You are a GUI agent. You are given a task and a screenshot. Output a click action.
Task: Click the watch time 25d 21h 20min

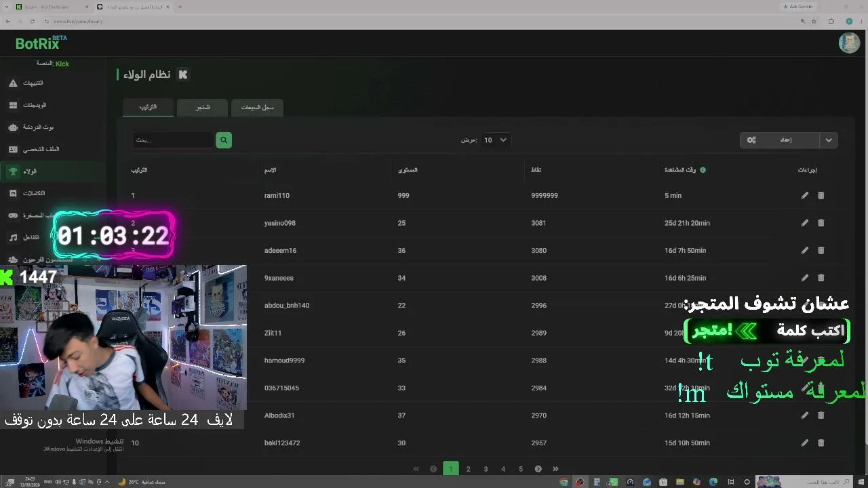(x=687, y=223)
